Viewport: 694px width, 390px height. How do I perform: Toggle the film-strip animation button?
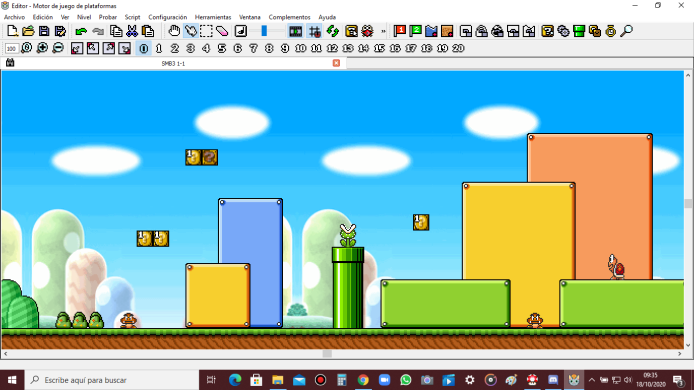(x=296, y=31)
